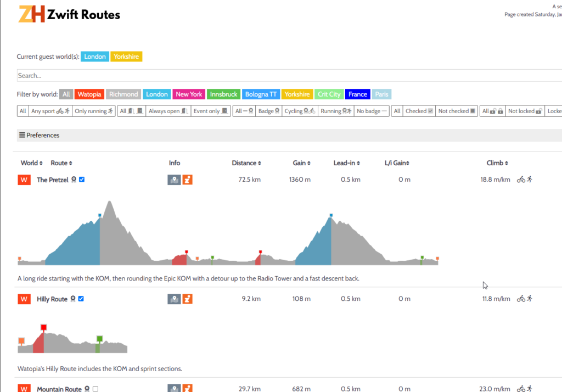The width and height of the screenshot is (562, 392).
Task: Click the 'Event only' filter button
Action: (x=211, y=110)
